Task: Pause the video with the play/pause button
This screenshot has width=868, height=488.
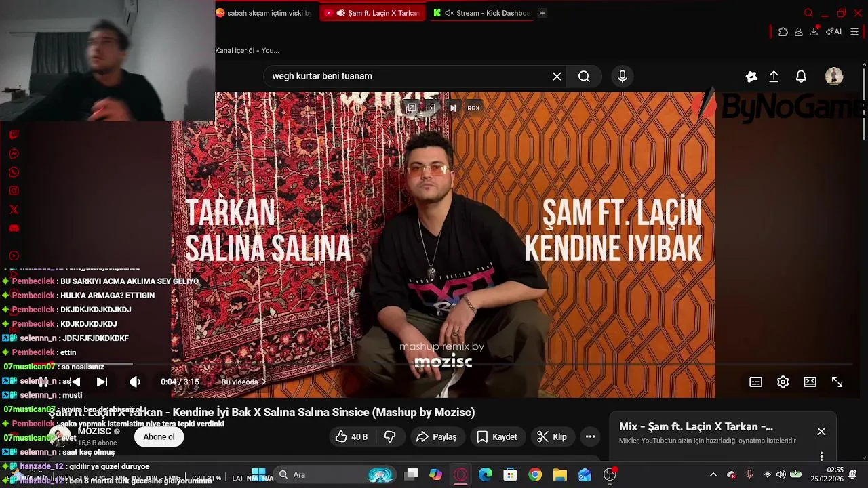Action: point(43,382)
